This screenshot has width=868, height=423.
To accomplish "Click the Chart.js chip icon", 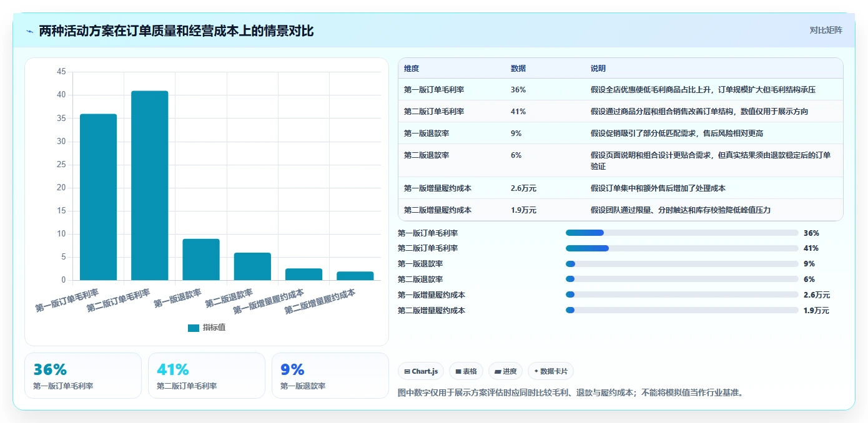I will pos(407,371).
